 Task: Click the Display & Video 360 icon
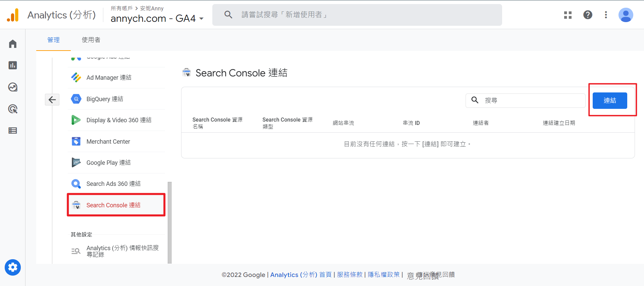76,120
